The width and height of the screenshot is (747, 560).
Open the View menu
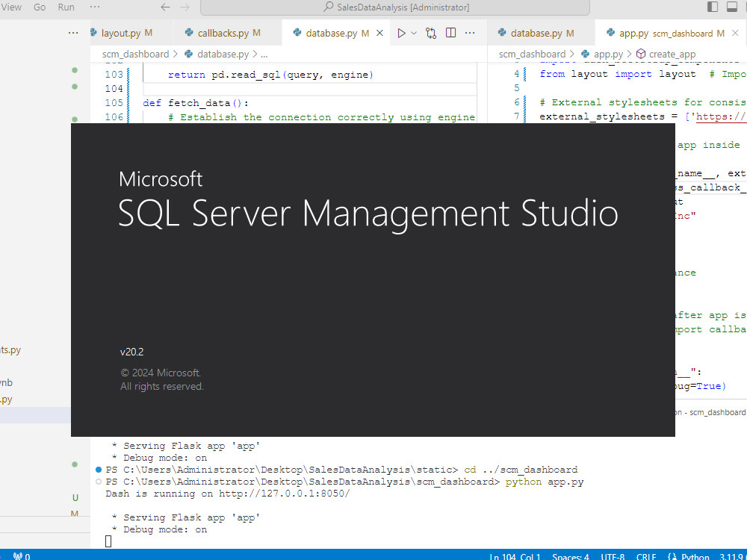click(x=11, y=7)
